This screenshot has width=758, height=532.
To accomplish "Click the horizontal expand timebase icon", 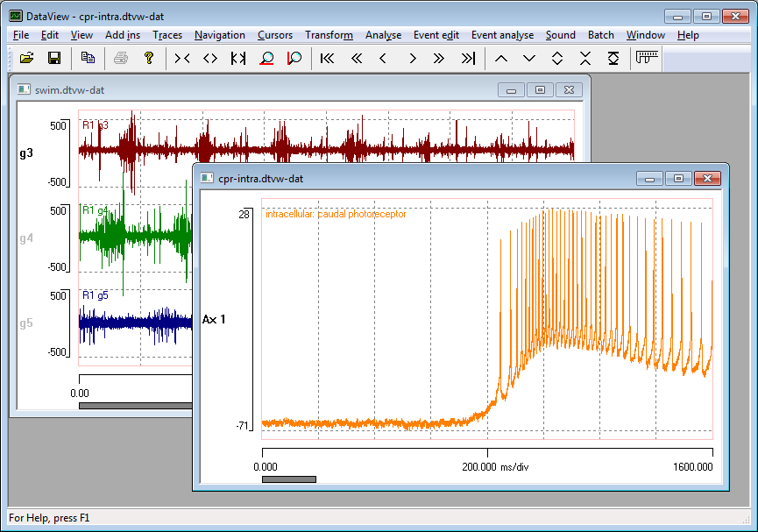I will (x=209, y=58).
